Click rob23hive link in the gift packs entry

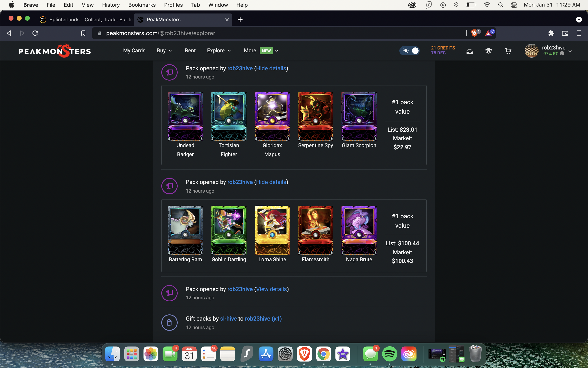point(263,319)
